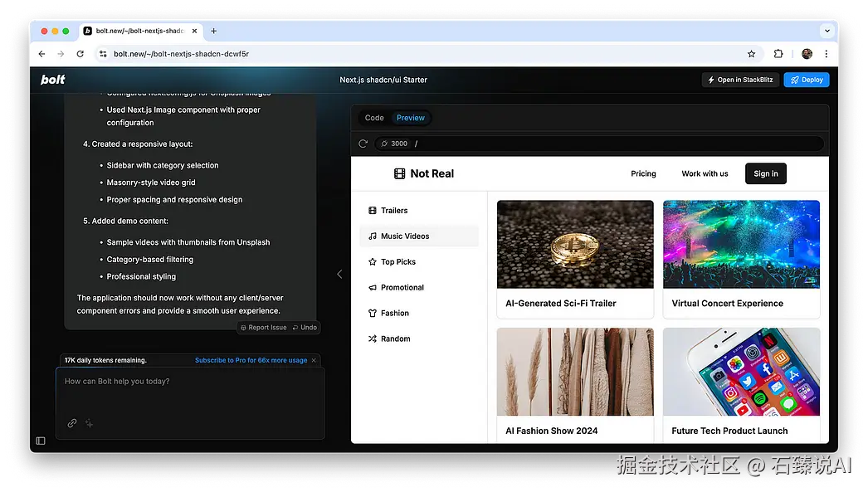The width and height of the screenshot is (868, 492).
Task: Enhance prompt with sparkle icon
Action: pyautogui.click(x=89, y=423)
